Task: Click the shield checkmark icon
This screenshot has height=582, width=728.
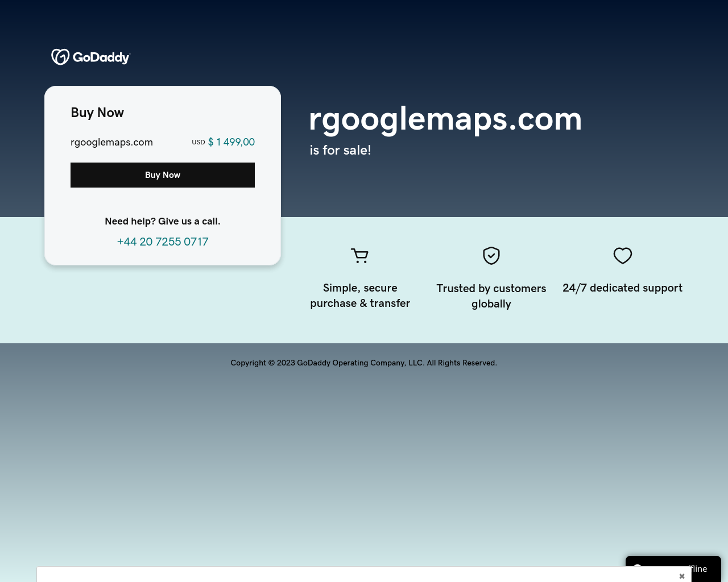Action: 491,256
